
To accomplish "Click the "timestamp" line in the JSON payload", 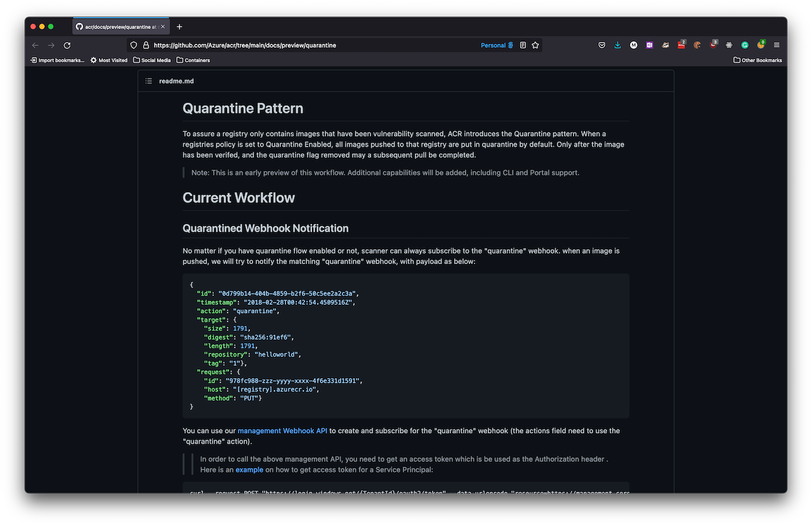I will click(276, 303).
